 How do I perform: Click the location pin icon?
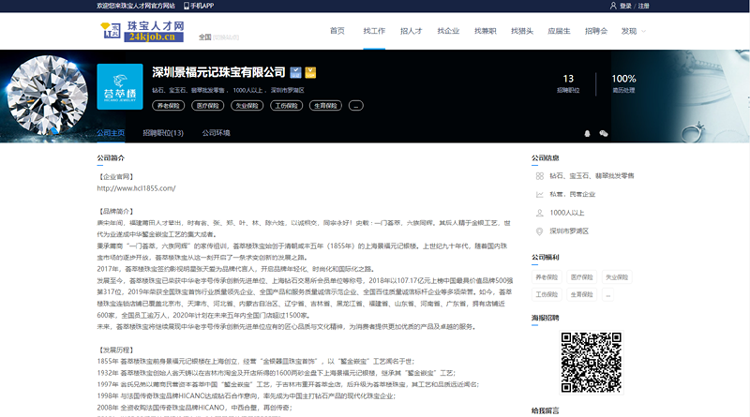click(540, 231)
